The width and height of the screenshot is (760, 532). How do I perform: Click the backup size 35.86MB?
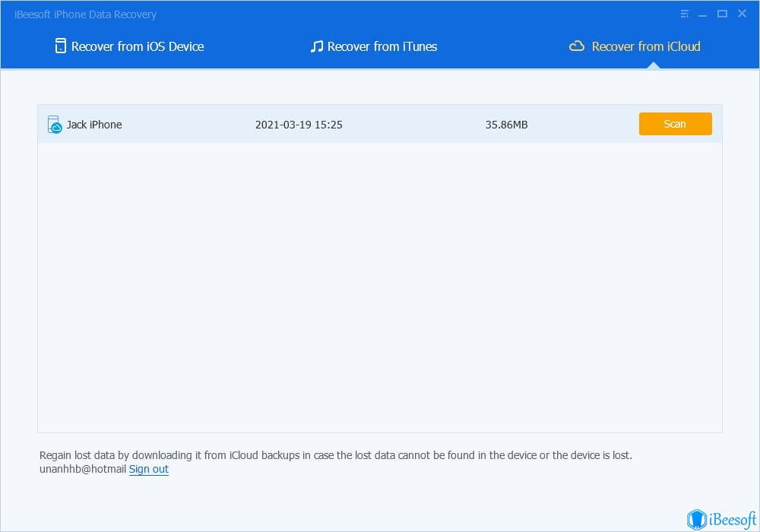pyautogui.click(x=506, y=125)
